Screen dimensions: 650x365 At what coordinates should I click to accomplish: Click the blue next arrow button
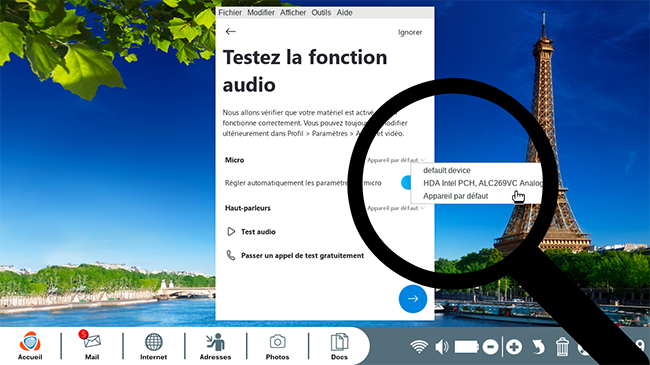click(x=413, y=299)
